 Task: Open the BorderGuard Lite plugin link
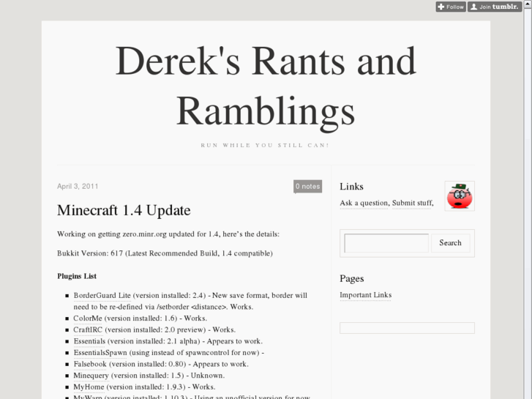(x=102, y=296)
